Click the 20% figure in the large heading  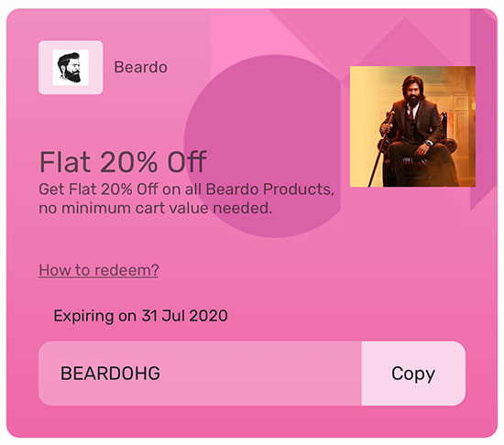(x=128, y=162)
